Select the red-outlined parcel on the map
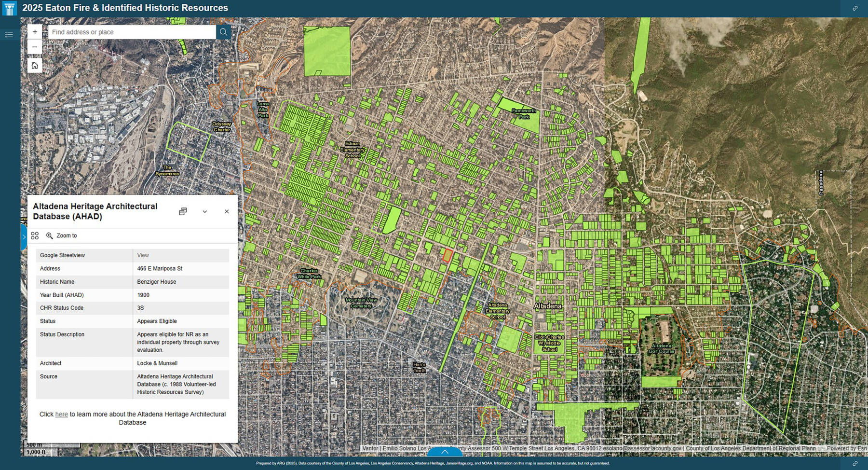The width and height of the screenshot is (868, 470). tap(448, 255)
